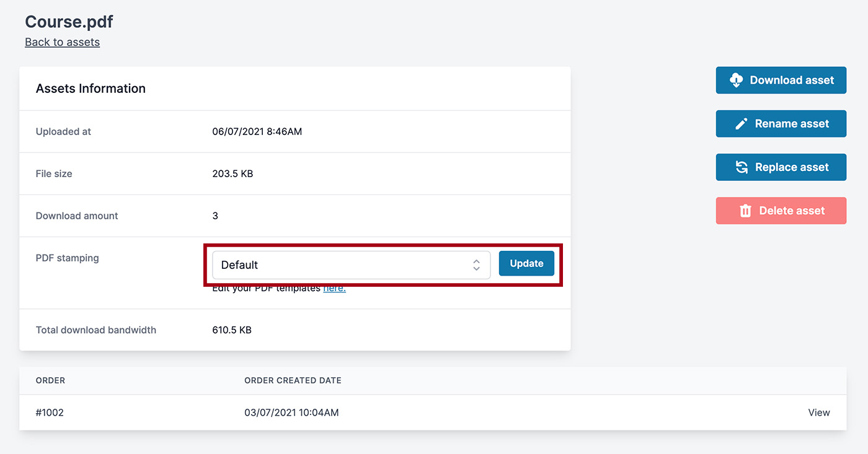Click the Assets Information panel heading
This screenshot has width=868, height=454.
coord(91,89)
